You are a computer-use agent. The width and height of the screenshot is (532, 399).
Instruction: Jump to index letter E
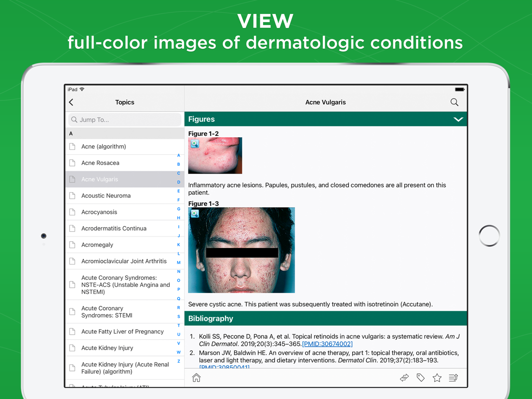click(178, 191)
